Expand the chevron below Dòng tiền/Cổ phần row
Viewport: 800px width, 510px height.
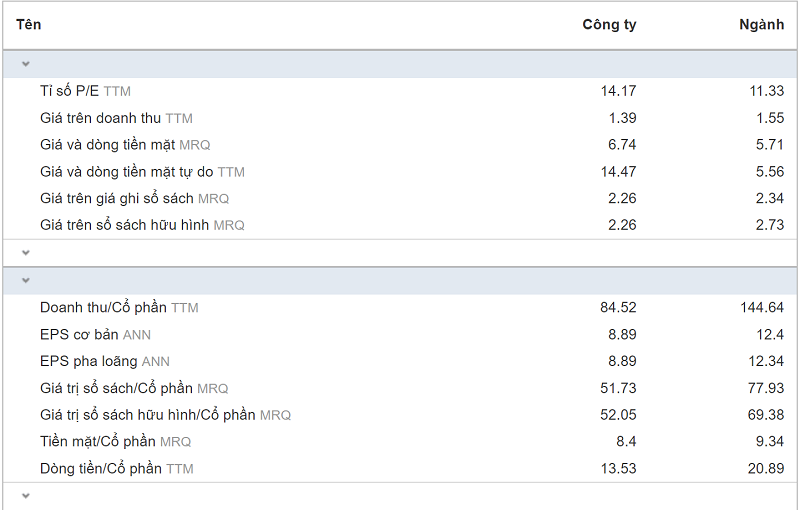26,496
